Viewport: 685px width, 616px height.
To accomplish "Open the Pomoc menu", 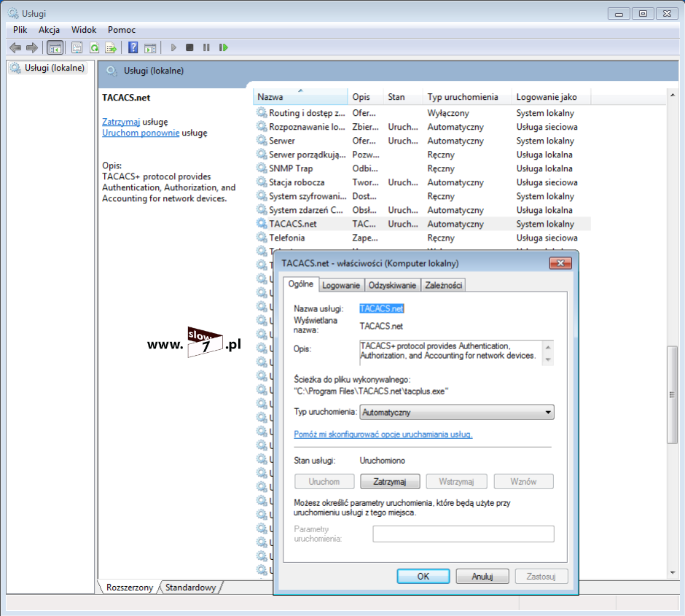I will click(122, 30).
